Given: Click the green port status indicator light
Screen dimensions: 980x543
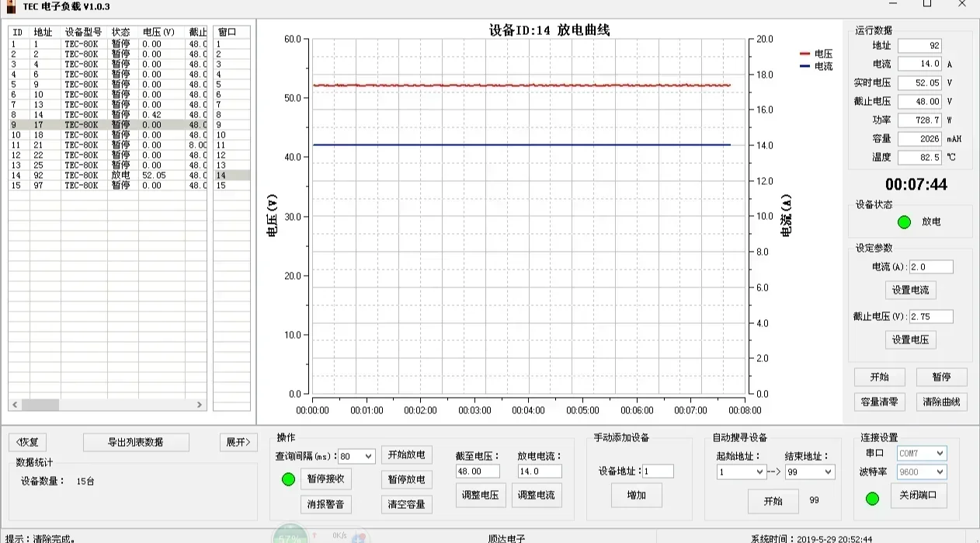Looking at the screenshot, I should pos(872,498).
